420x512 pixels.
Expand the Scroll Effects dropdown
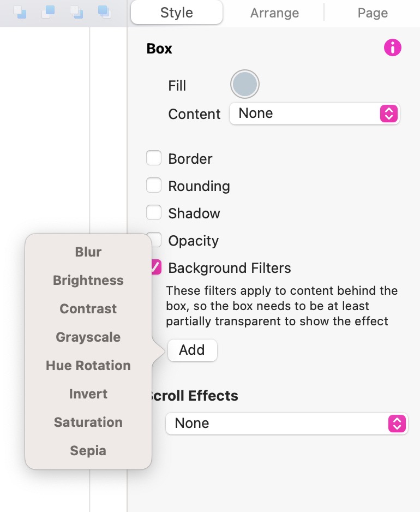tap(286, 424)
